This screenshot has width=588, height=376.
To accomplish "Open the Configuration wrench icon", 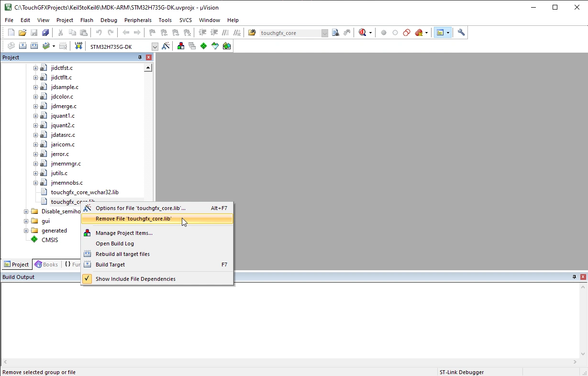I will [461, 33].
